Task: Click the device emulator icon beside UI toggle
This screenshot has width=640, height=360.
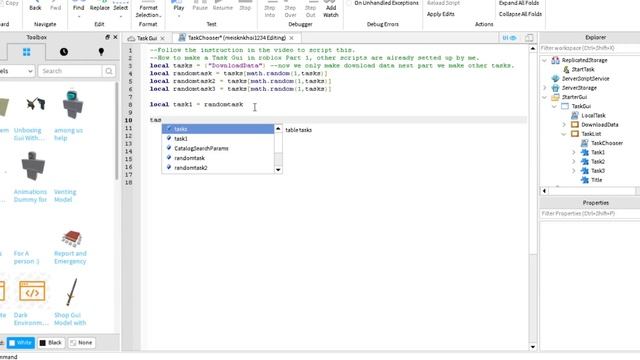Action: (x=529, y=38)
